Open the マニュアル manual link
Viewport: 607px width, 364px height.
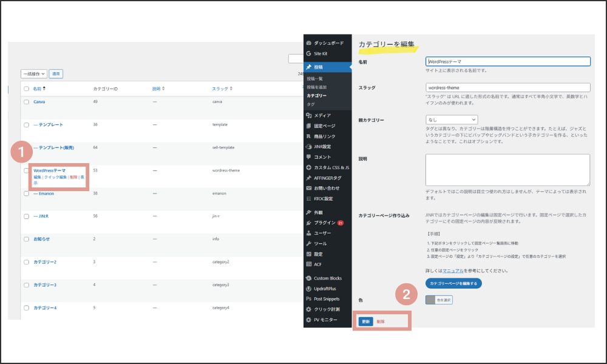pos(453,271)
